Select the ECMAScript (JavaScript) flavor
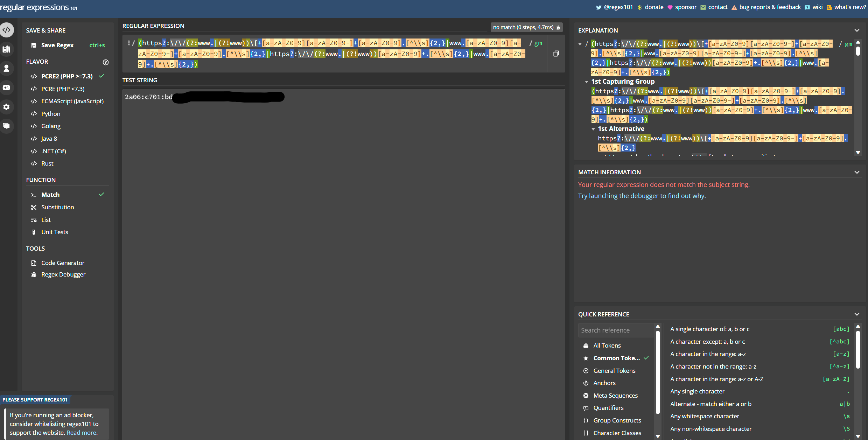 tap(72, 101)
